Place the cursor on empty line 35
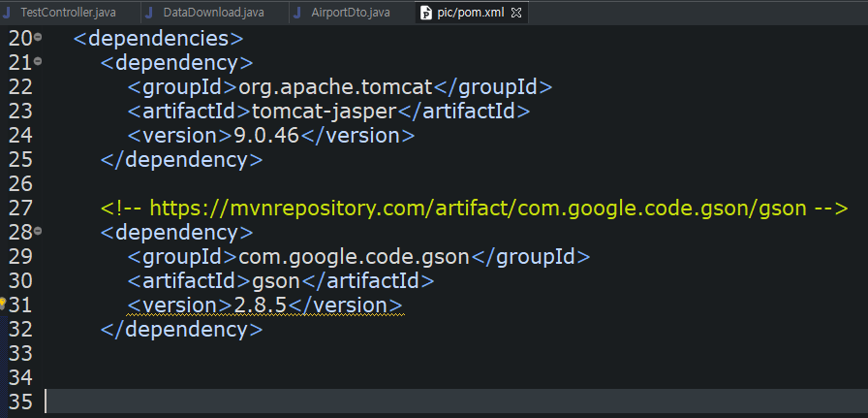 (x=455, y=402)
